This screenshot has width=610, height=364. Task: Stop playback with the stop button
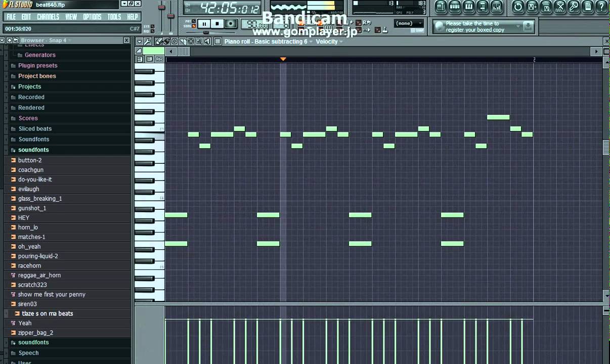click(x=217, y=23)
